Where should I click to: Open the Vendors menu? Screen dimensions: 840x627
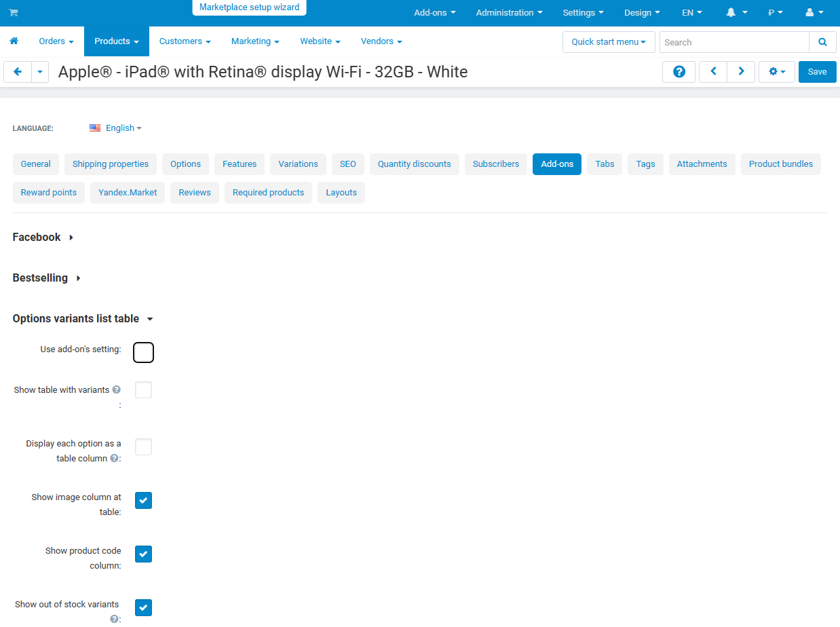click(381, 41)
